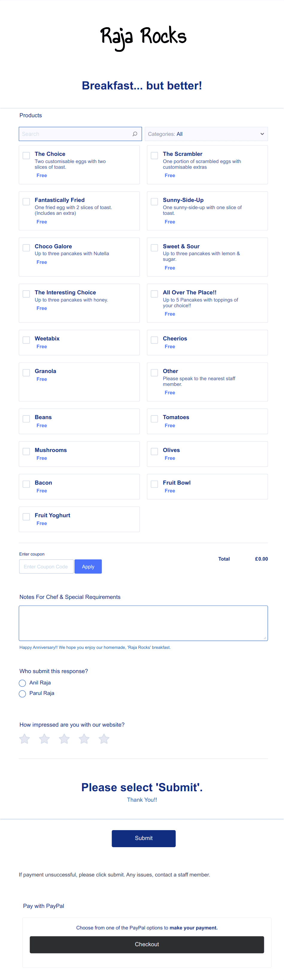Check the Bacon extra option

point(26,484)
